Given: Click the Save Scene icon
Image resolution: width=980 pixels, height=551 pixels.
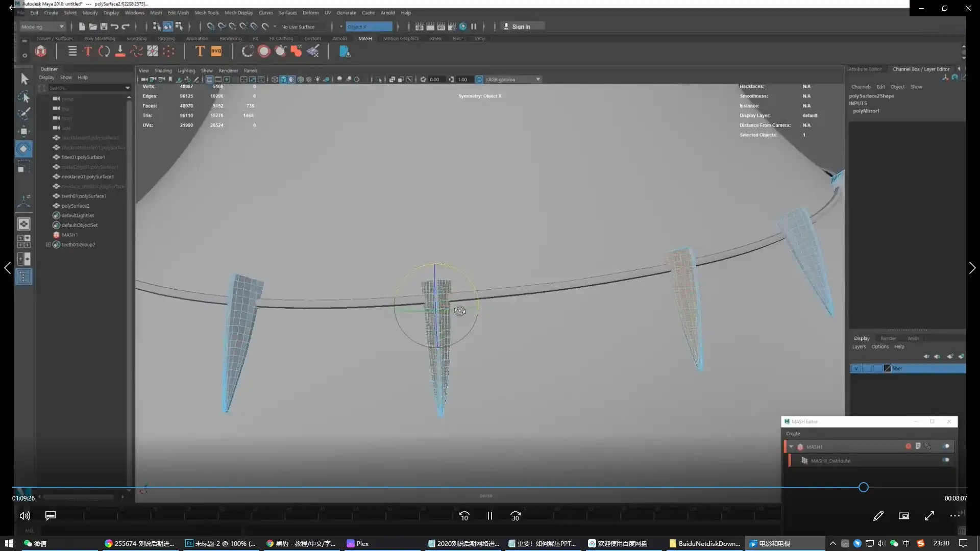Looking at the screenshot, I should [104, 27].
